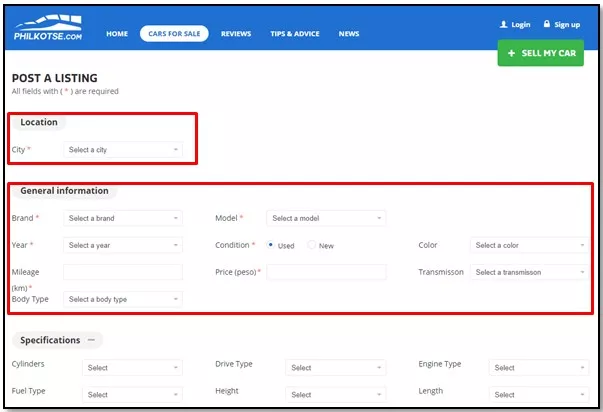Collapse Specifications section via minus icon
The image size is (603, 412).
point(91,340)
